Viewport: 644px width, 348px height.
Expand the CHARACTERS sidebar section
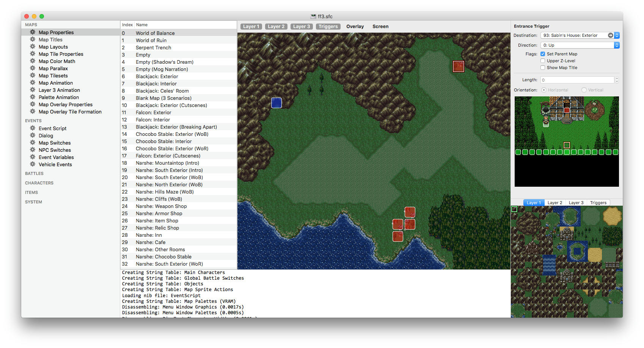click(x=39, y=183)
